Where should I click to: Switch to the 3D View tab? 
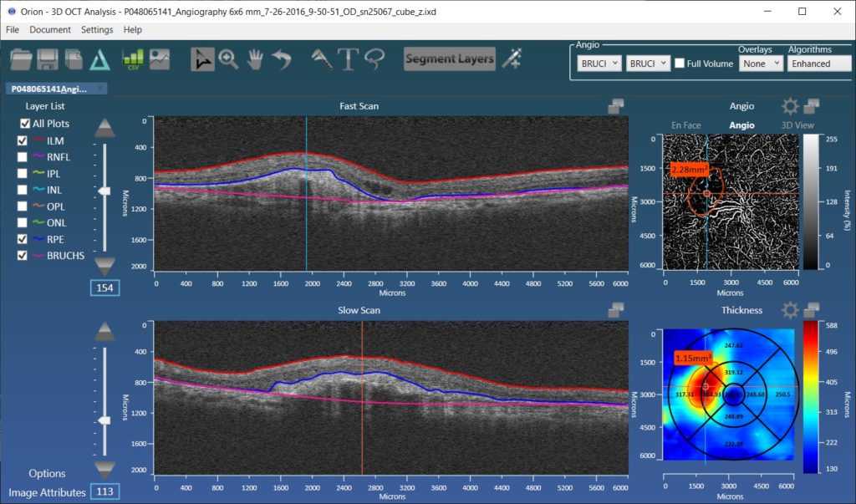[800, 124]
